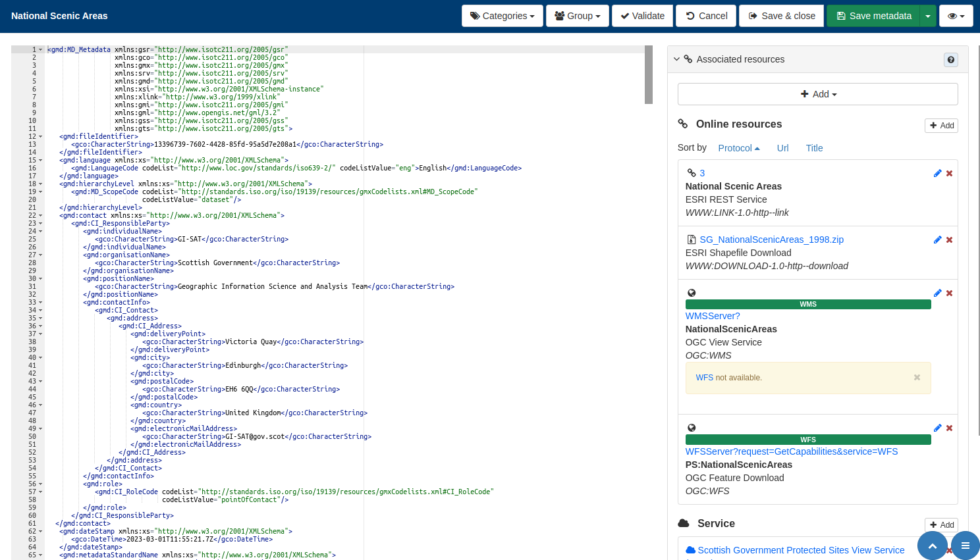980x560 pixels.
Task: Sort online resources by Protocol
Action: coord(739,148)
